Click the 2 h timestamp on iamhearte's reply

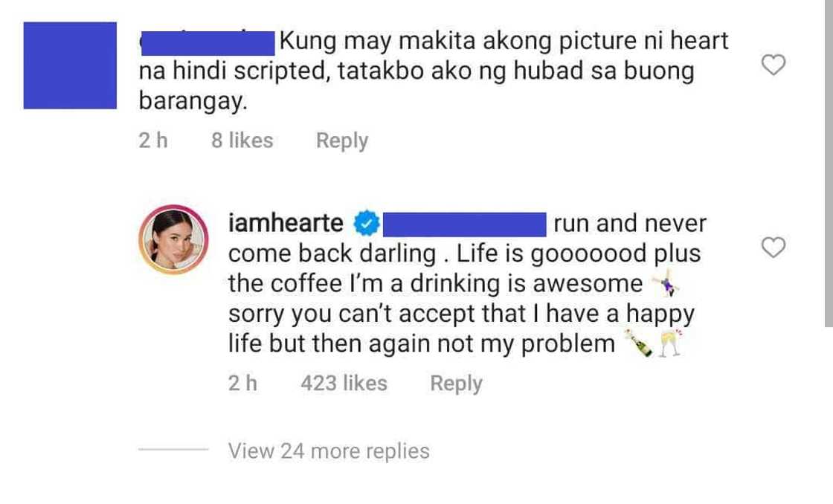click(242, 383)
